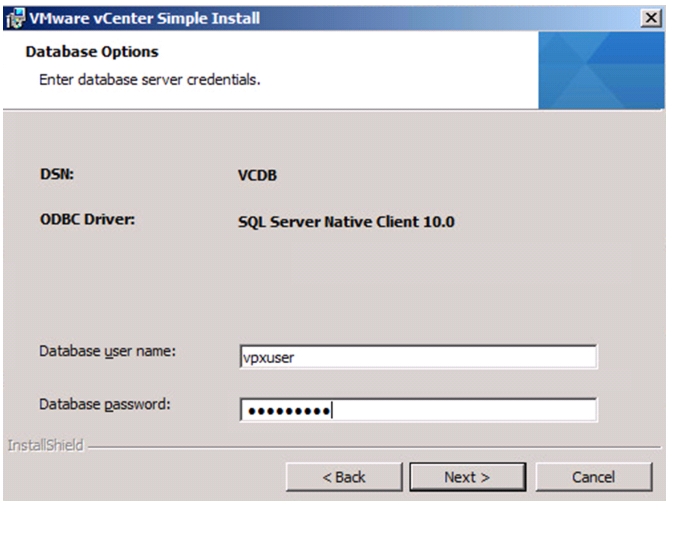Click the installer icon in title bar
This screenshot has width=675, height=540.
pos(15,19)
